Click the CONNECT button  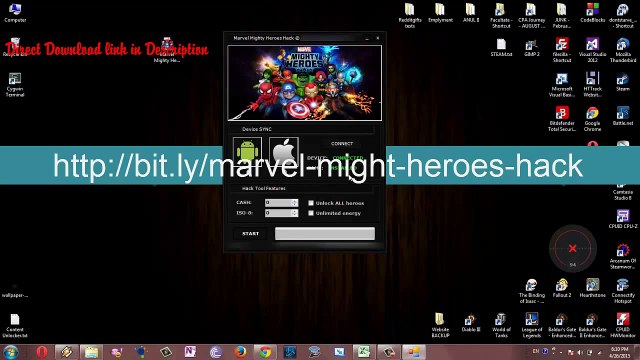[x=342, y=144]
